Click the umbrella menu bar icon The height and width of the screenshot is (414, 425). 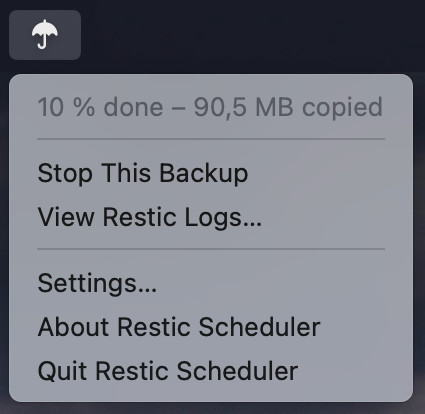pyautogui.click(x=45, y=35)
